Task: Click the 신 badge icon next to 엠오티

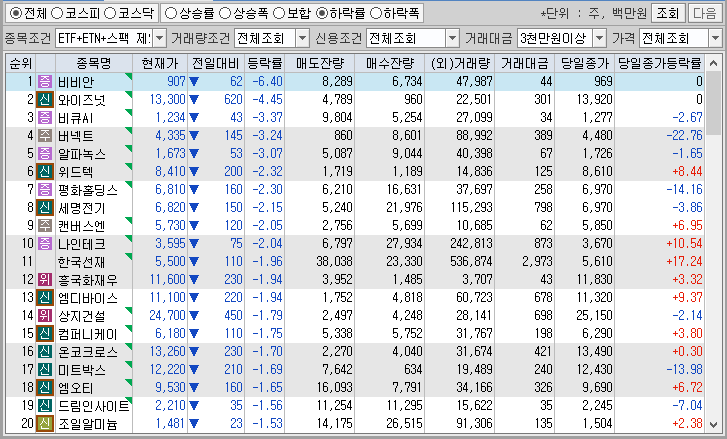Action: click(45, 388)
